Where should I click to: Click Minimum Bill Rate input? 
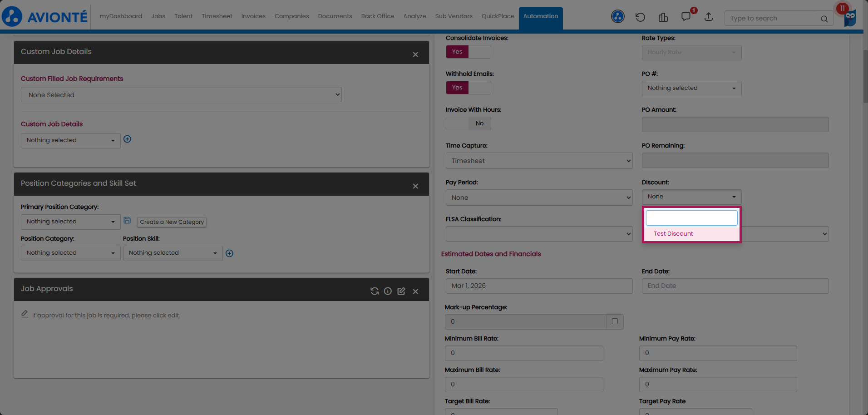(x=524, y=353)
